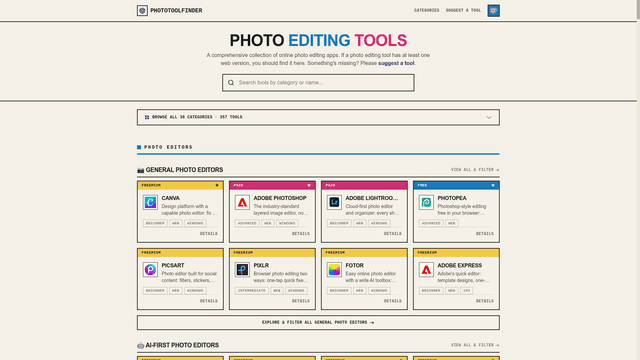This screenshot has height=360, width=640.
Task: Click the Canva app icon
Action: click(150, 202)
